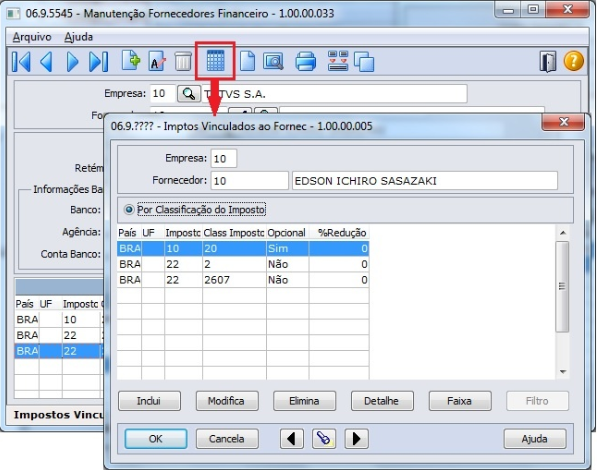Click País column header in dialog
The width and height of the screenshot is (597, 470).
point(129,233)
